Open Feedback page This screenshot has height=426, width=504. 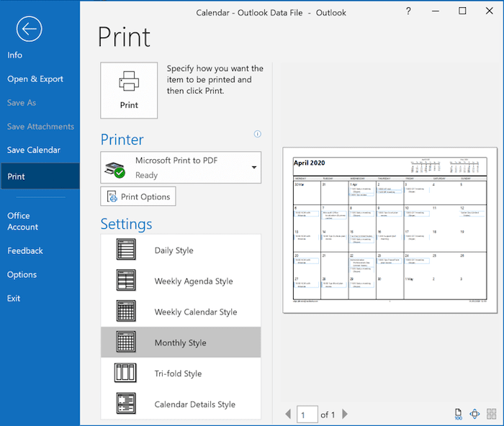pos(25,250)
